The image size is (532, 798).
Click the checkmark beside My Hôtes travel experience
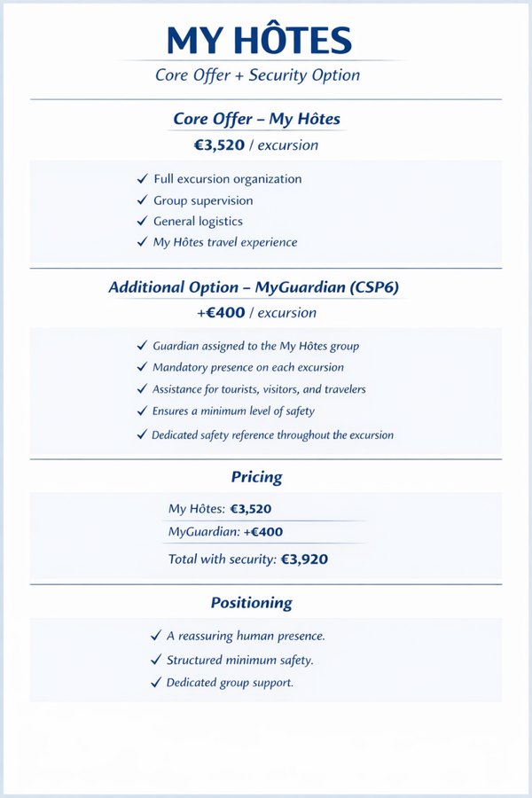[x=143, y=242]
